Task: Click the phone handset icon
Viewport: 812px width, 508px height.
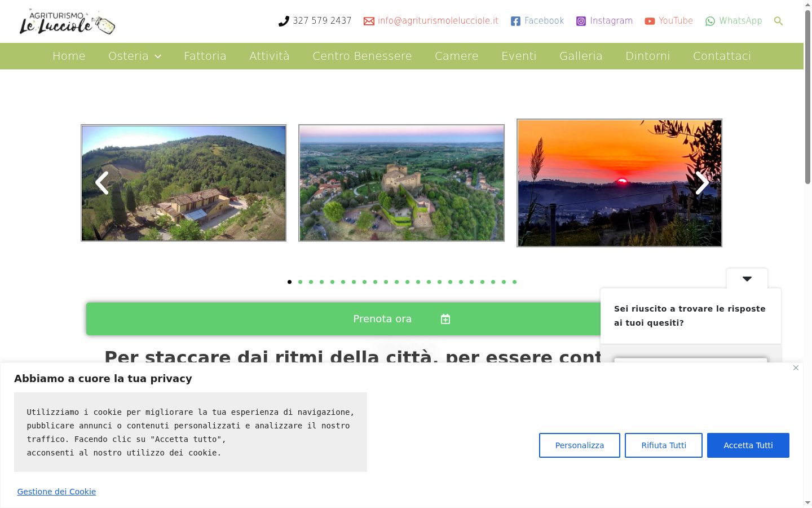Action: tap(284, 21)
